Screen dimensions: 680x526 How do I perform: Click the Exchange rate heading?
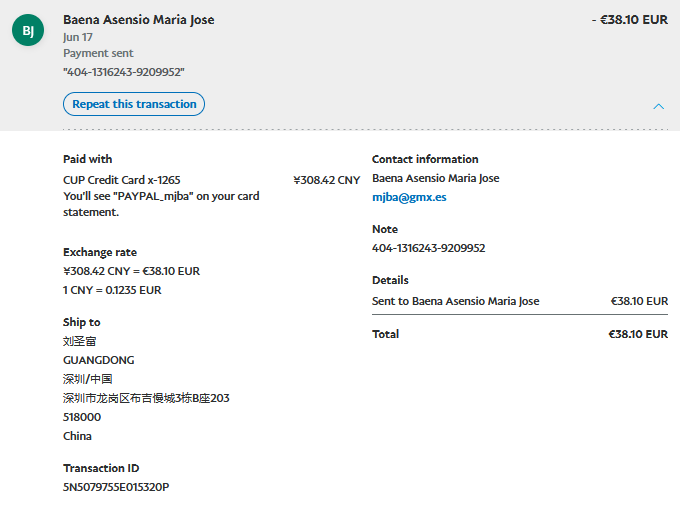(100, 252)
